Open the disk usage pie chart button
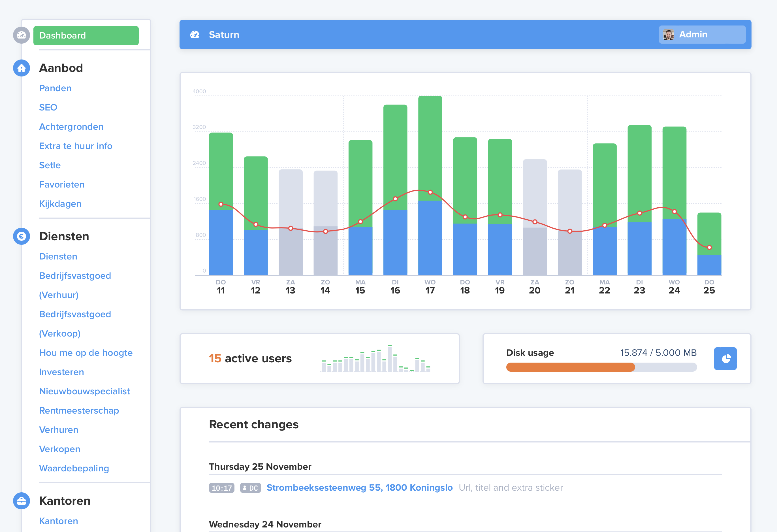Viewport: 777px width, 532px height. [725, 358]
